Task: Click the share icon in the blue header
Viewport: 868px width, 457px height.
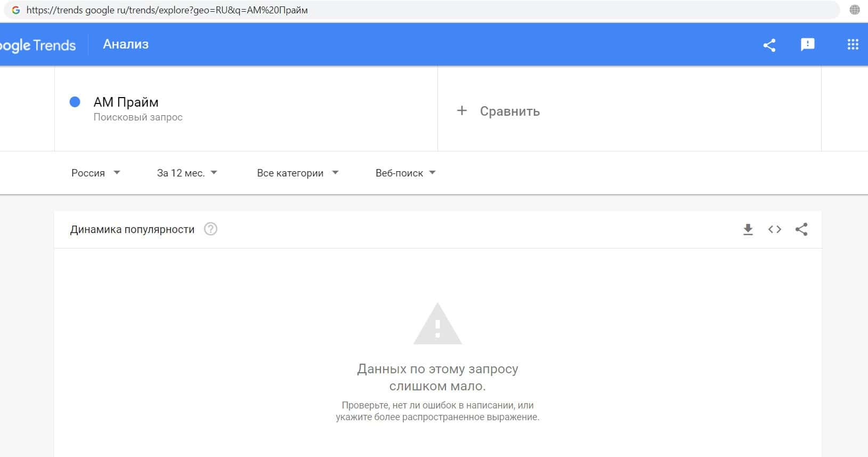Action: (x=769, y=45)
